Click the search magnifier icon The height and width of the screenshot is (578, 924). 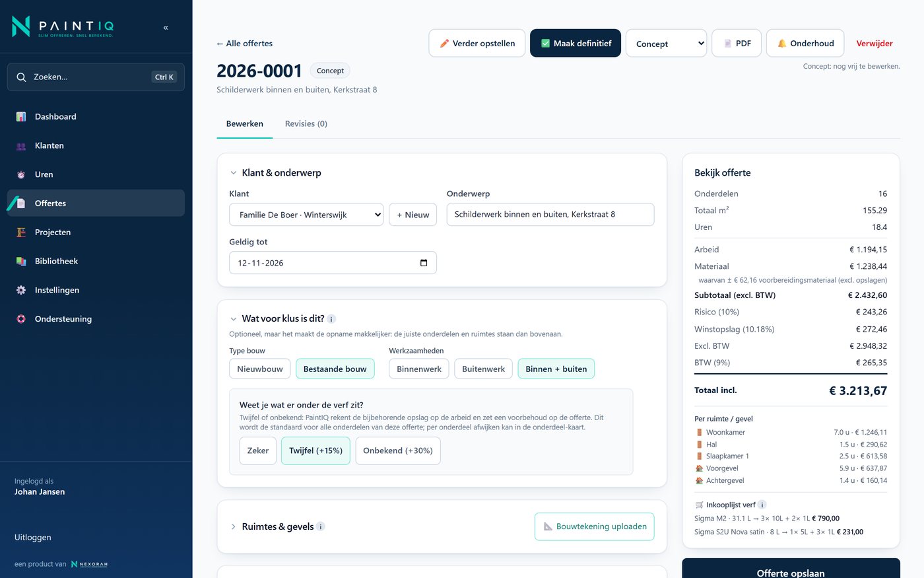click(x=21, y=77)
